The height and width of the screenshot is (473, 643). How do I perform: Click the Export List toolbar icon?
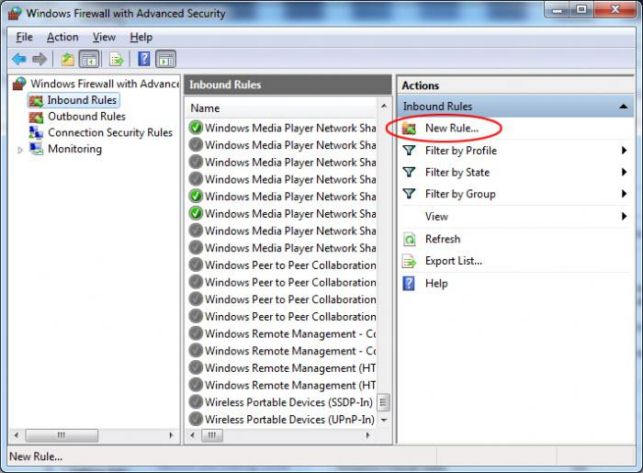click(x=117, y=59)
